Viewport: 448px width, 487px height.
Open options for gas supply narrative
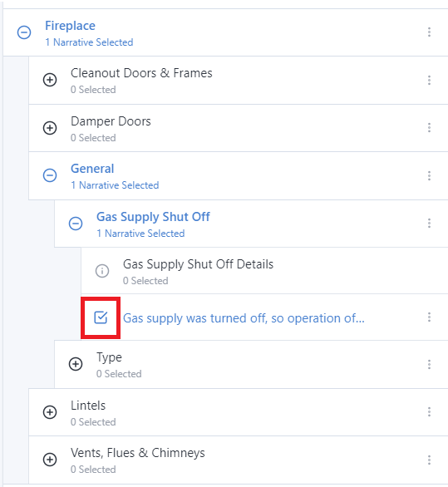pos(429,317)
